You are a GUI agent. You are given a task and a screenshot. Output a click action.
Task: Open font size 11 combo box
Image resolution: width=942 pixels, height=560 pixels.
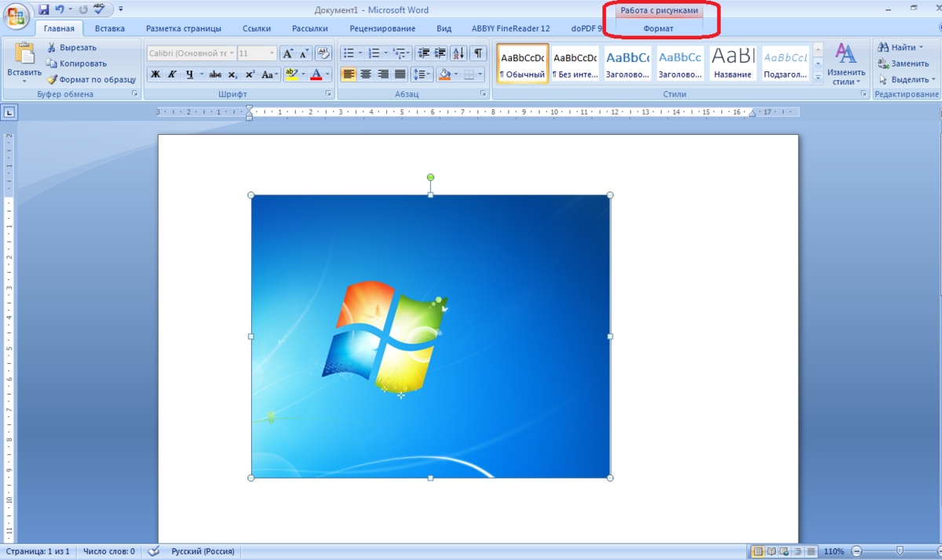click(x=257, y=53)
